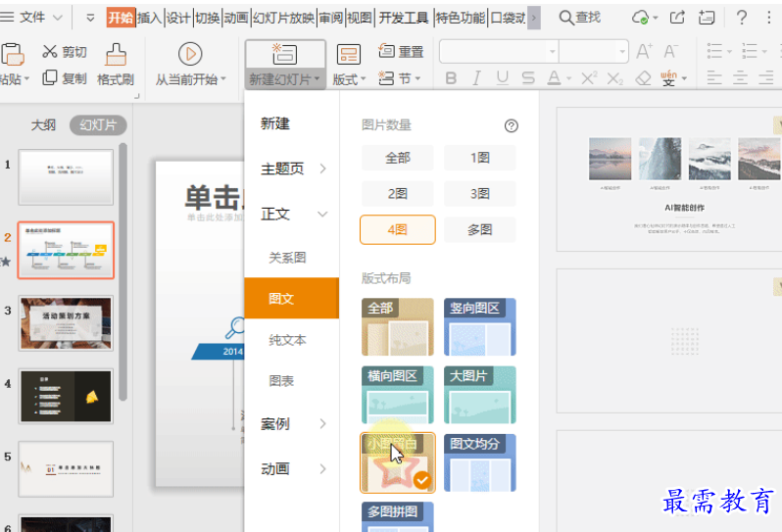
Task: Switch to the 开发工具 ribbon tab
Action: 404,18
